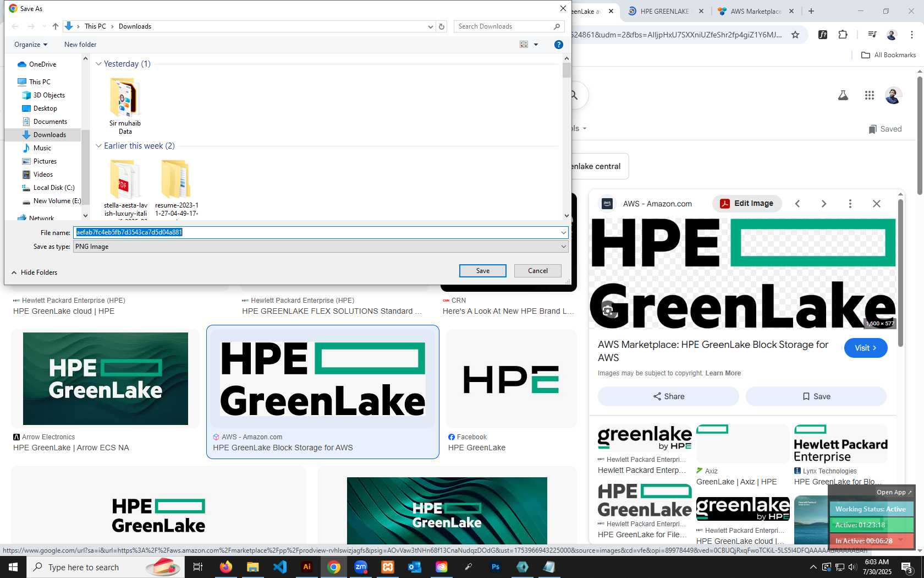Screen dimensions: 924x578
Task: Search with Lens icon on preview image
Action: click(607, 311)
